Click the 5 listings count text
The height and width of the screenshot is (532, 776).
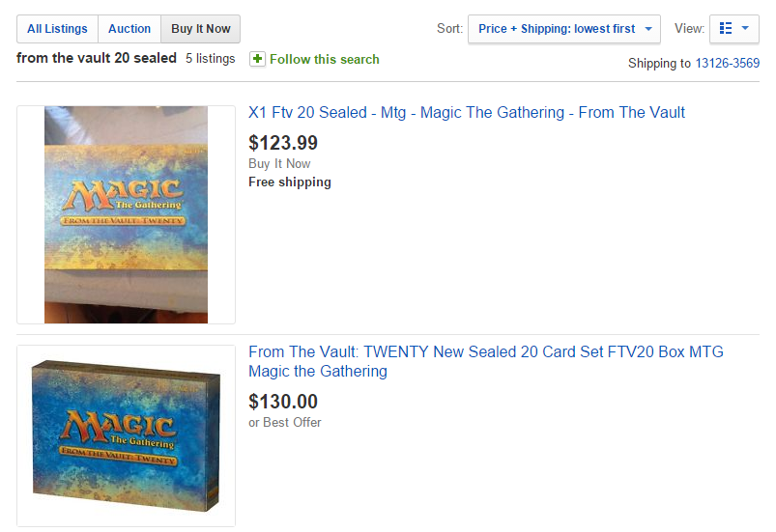[211, 58]
